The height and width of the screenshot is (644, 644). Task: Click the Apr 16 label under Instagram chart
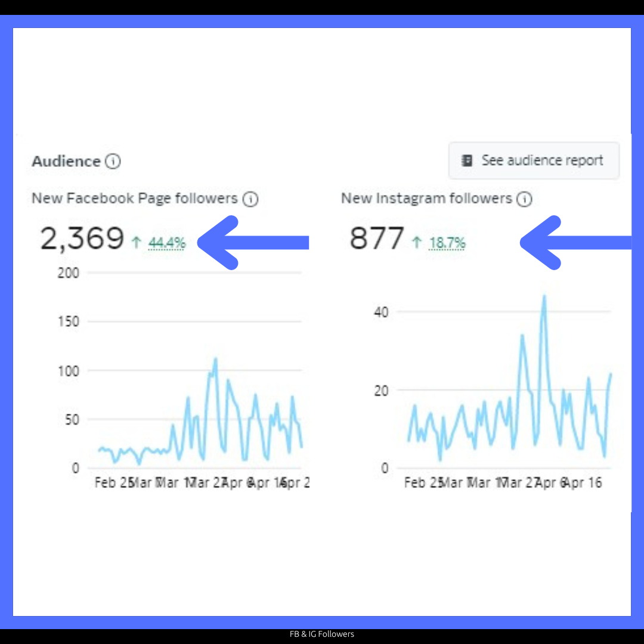coord(584,482)
